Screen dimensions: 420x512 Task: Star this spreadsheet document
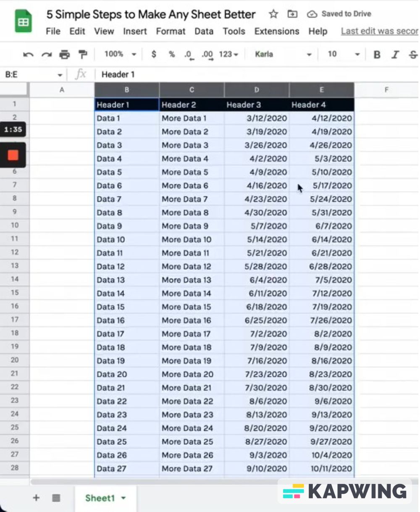(273, 14)
